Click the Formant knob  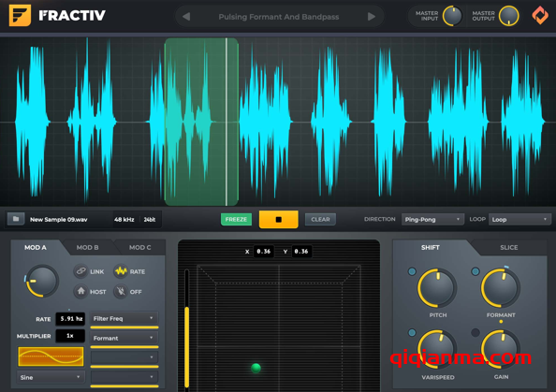click(501, 288)
